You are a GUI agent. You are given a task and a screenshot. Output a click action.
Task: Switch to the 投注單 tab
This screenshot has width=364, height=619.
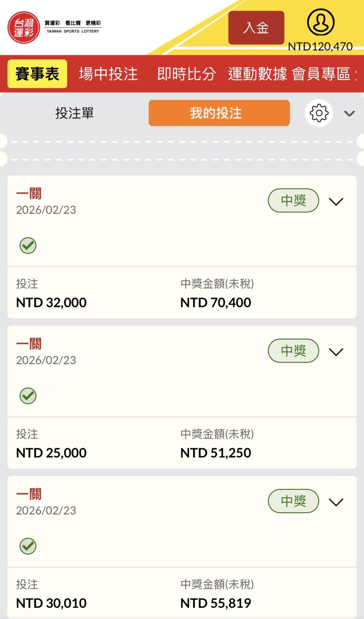click(x=74, y=113)
